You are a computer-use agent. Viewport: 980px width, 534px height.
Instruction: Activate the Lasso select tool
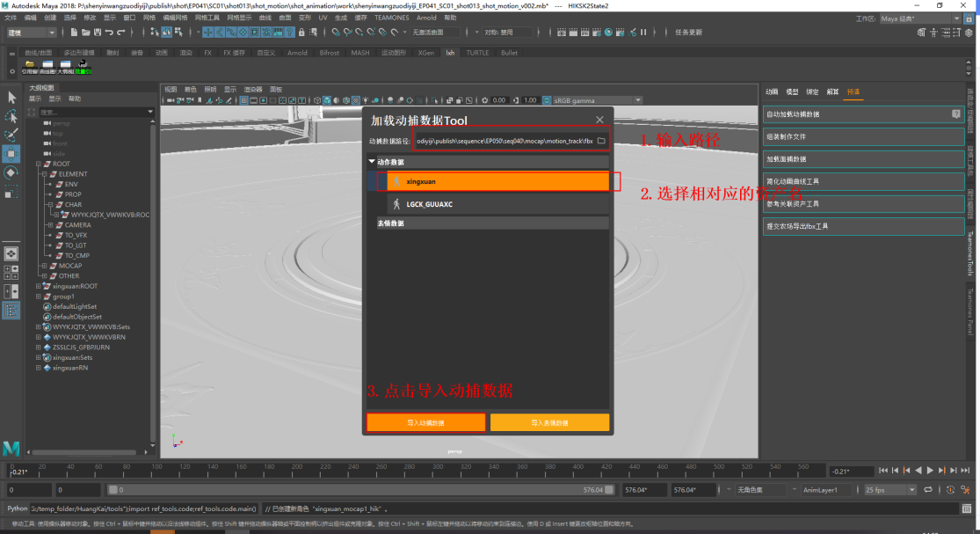(x=11, y=116)
